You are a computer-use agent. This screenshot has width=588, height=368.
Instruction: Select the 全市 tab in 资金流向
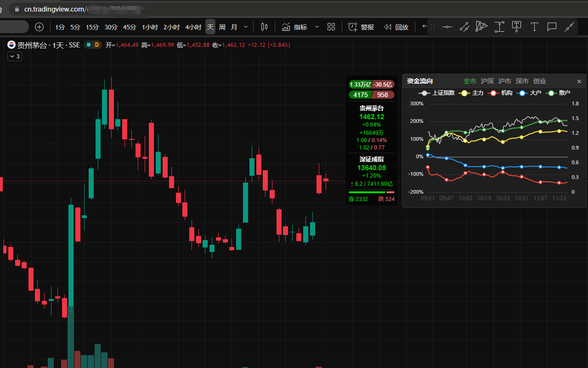click(x=470, y=81)
